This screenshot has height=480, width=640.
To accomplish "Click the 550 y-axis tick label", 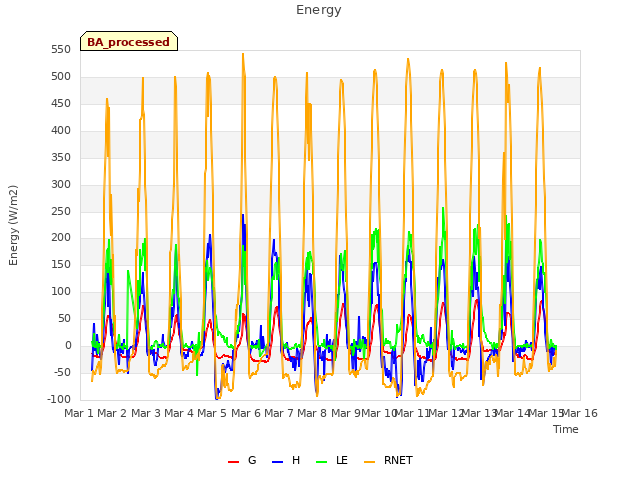I will click(x=61, y=50).
